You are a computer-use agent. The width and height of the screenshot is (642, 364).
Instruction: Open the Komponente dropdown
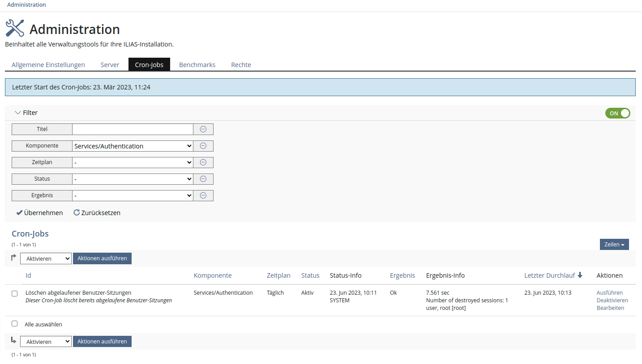pos(133,146)
